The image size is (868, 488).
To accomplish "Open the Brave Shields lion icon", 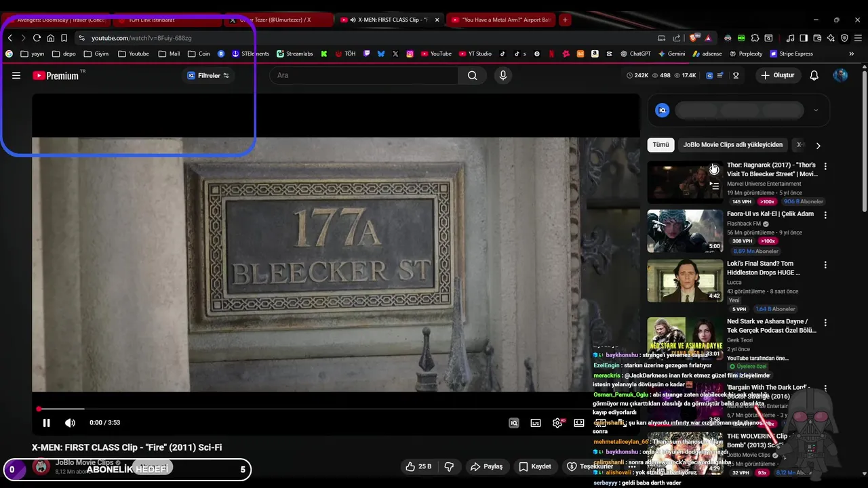I will pyautogui.click(x=693, y=38).
